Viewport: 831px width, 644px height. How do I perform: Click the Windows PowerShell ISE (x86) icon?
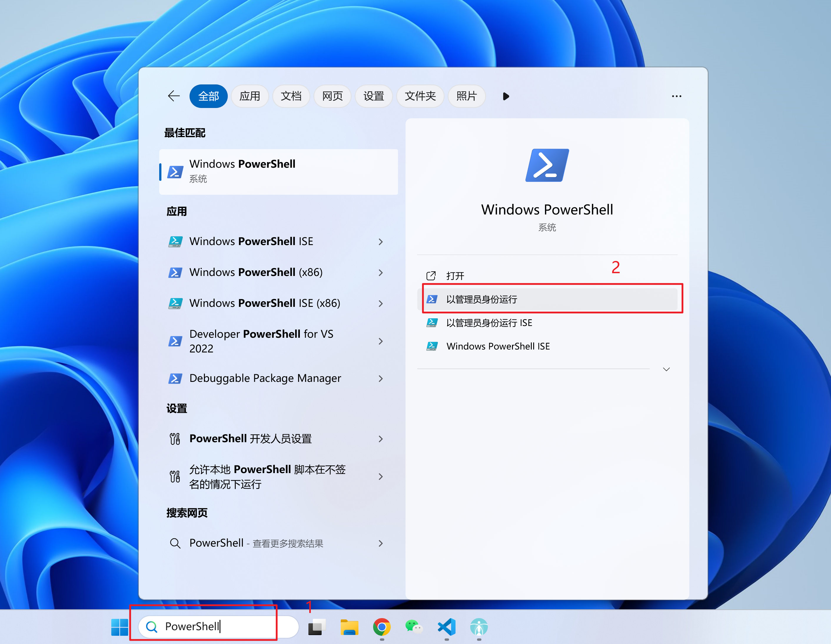[175, 303]
